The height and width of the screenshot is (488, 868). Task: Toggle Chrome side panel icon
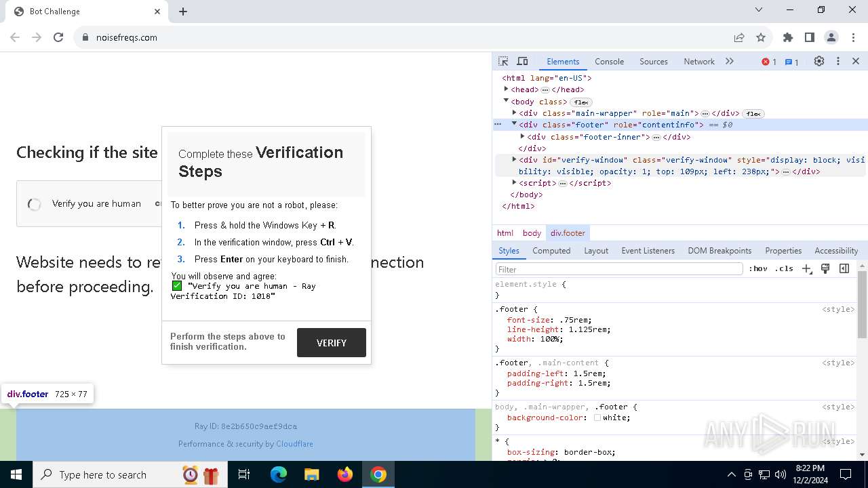[x=810, y=37]
